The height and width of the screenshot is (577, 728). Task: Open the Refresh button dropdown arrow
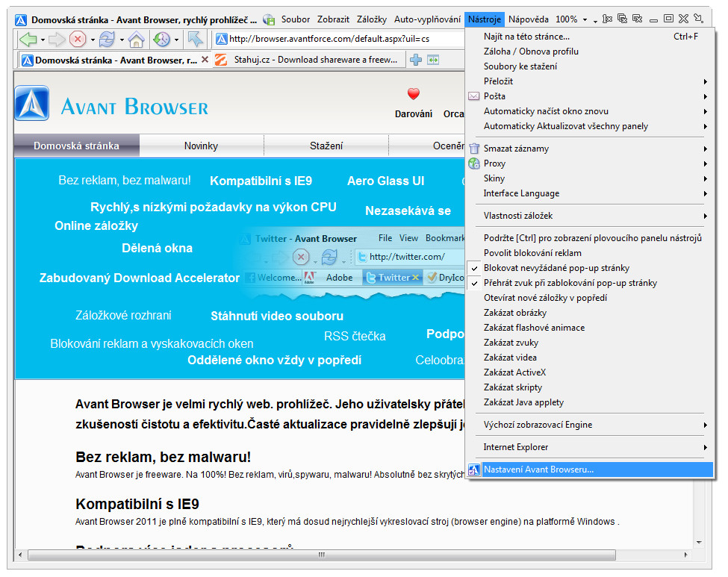[x=122, y=40]
